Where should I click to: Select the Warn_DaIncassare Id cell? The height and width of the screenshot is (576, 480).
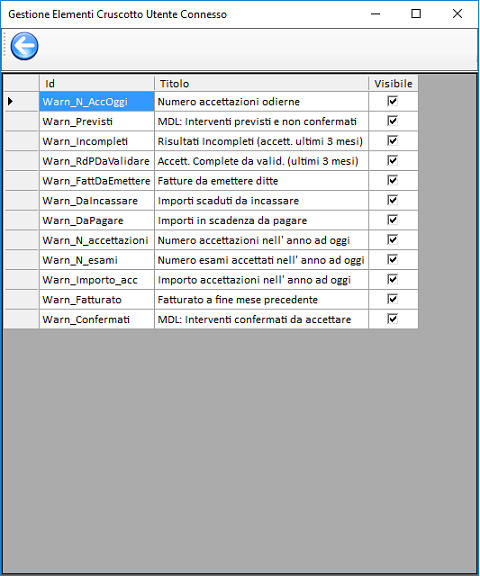coord(97,201)
